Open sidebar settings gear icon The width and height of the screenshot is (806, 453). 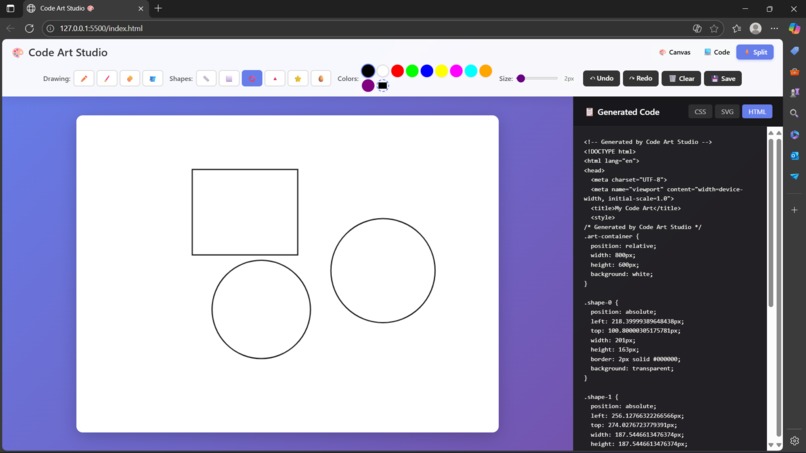(795, 441)
